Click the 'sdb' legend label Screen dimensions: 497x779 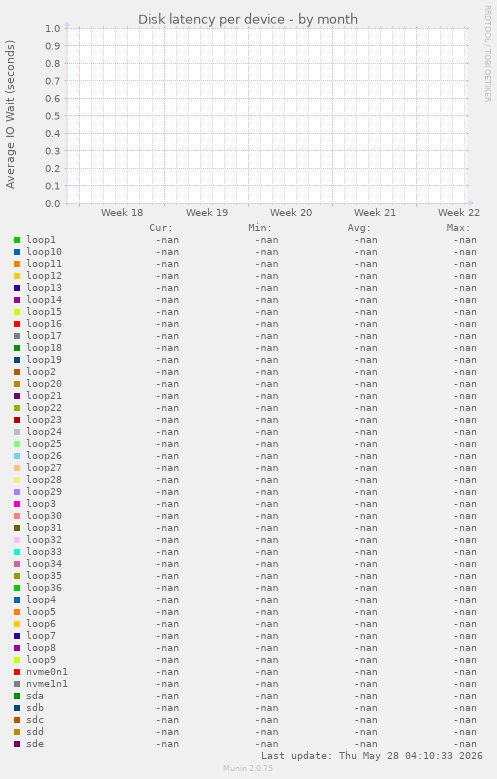click(x=35, y=708)
